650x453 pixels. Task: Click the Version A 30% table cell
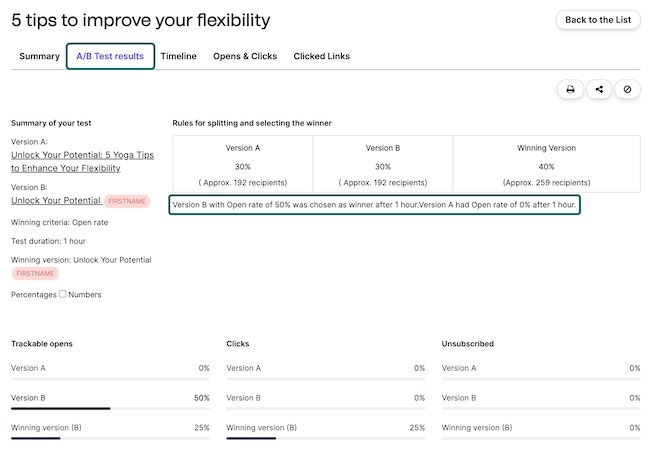242,164
